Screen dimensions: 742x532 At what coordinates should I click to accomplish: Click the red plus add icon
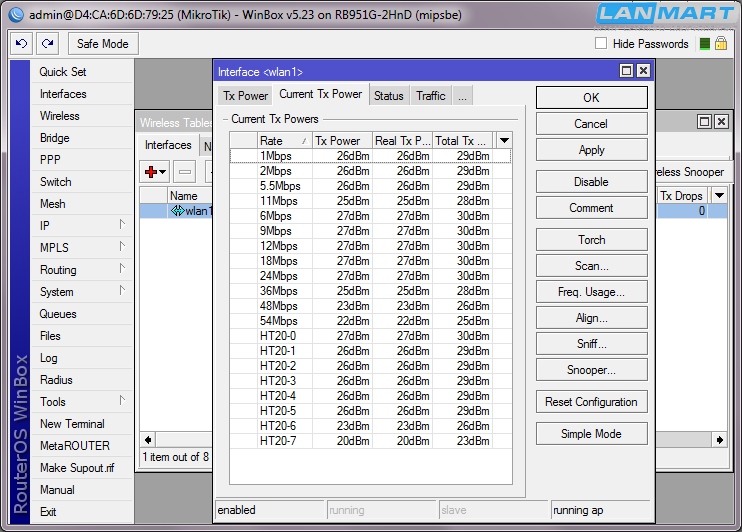click(151, 172)
